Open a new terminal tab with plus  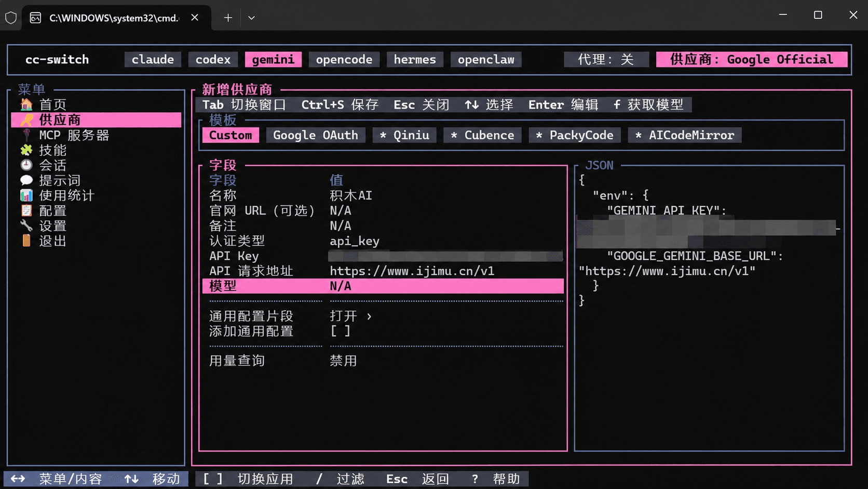point(228,18)
